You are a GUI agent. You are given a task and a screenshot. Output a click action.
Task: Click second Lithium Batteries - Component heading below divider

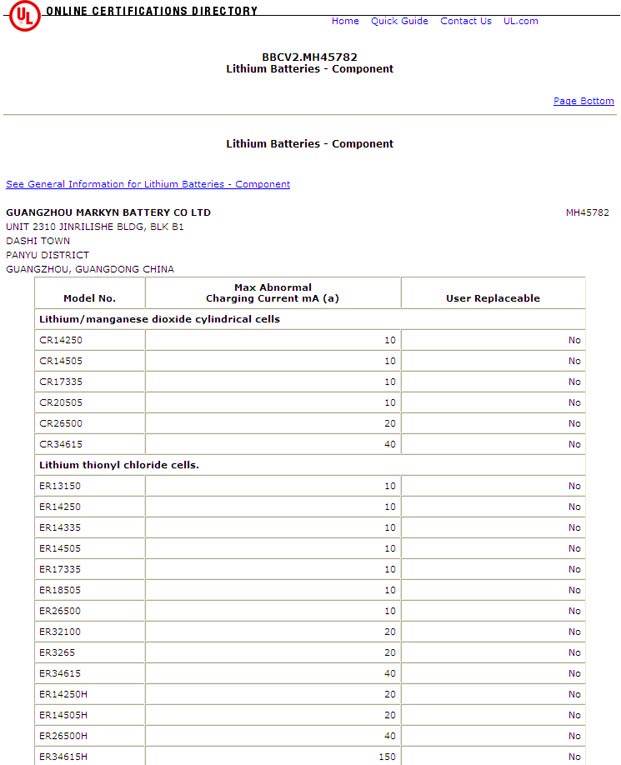point(309,144)
